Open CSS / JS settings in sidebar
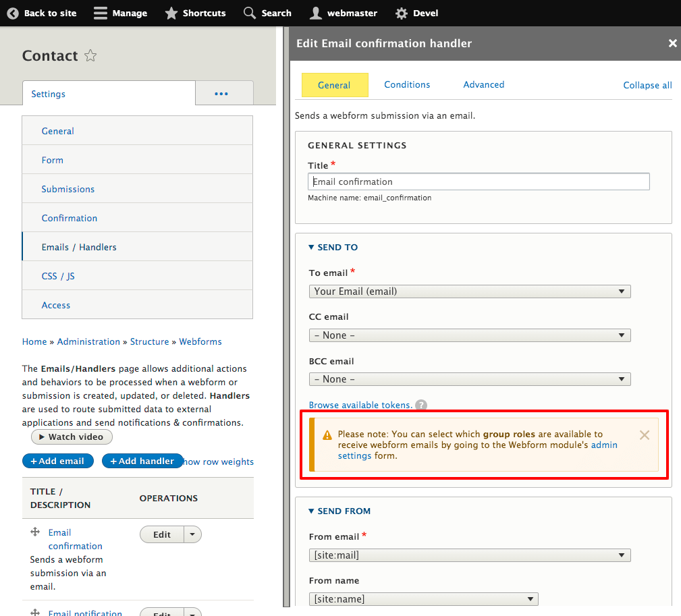The width and height of the screenshot is (681, 616). [x=137, y=276]
